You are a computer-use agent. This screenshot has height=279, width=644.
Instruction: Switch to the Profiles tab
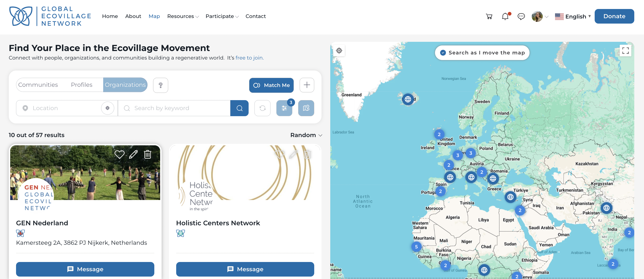pos(81,85)
